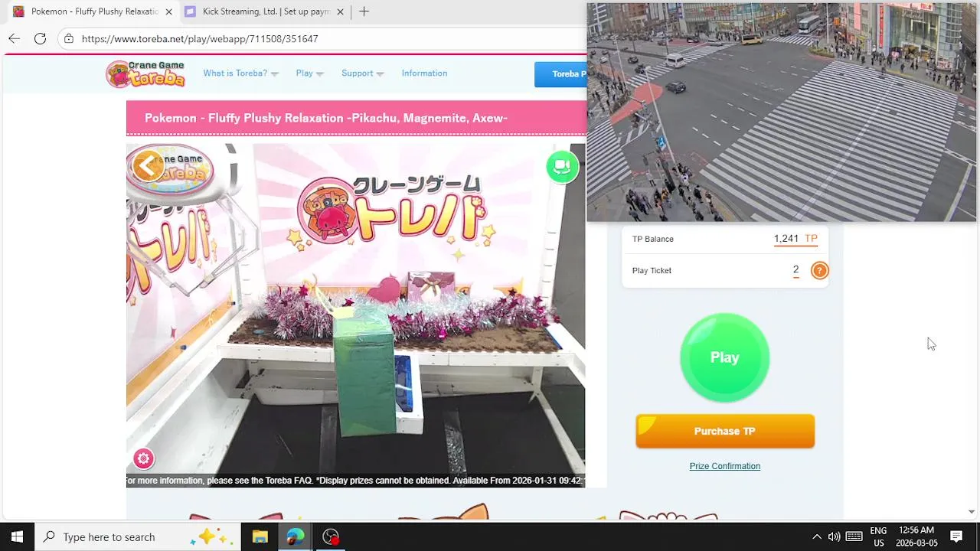Image resolution: width=980 pixels, height=551 pixels.
Task: Open the Information page link
Action: [x=424, y=73]
